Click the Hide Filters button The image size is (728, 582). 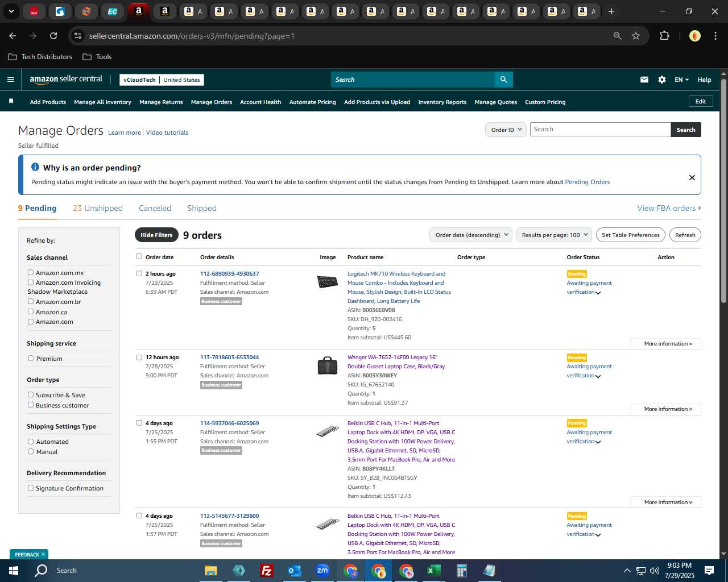pos(156,235)
